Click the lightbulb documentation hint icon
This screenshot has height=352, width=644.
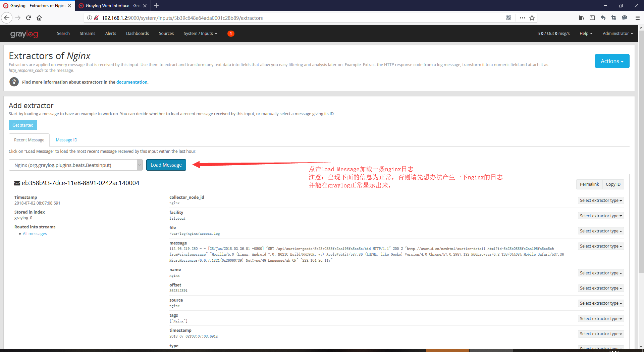(x=14, y=82)
